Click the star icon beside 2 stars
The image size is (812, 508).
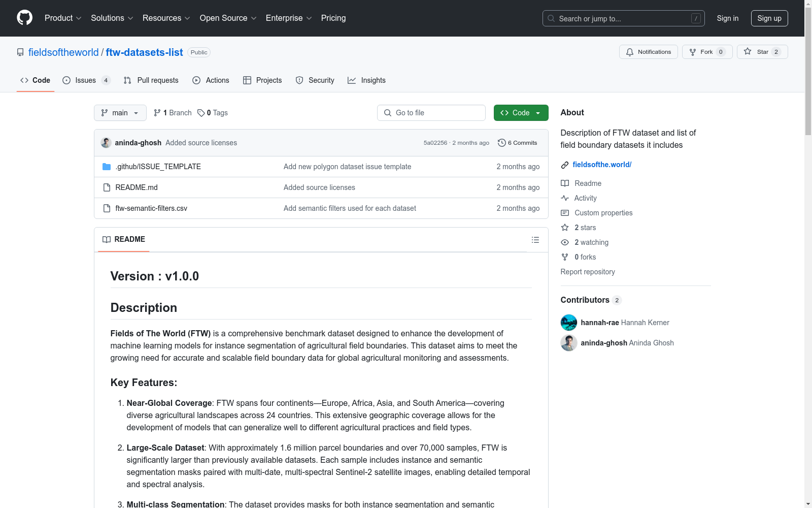[565, 228]
